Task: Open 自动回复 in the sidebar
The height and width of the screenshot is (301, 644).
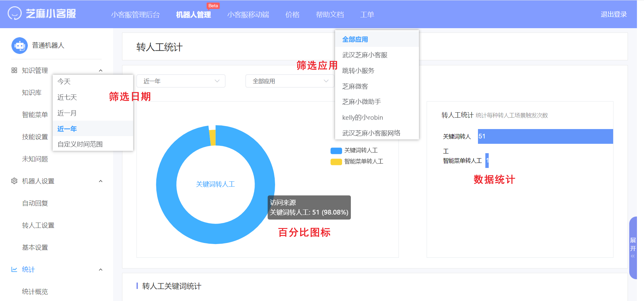Action: pos(35,203)
